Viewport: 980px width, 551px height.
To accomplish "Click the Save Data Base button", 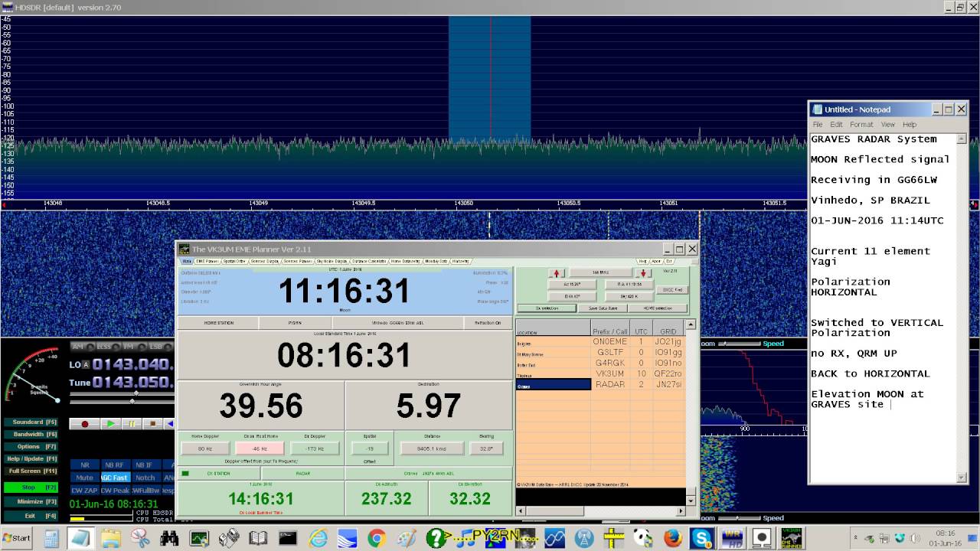I will pyautogui.click(x=603, y=308).
